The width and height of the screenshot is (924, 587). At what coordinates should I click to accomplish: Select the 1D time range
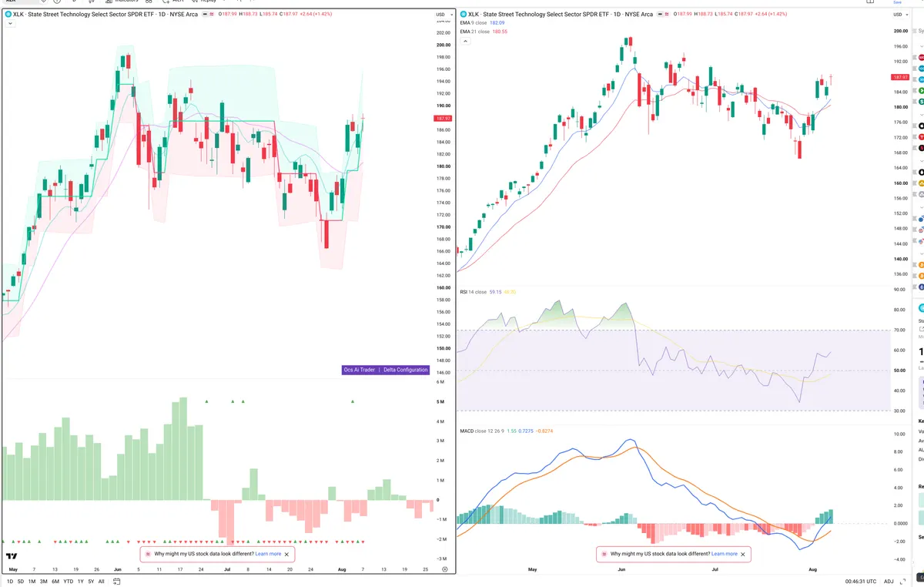(x=10, y=581)
